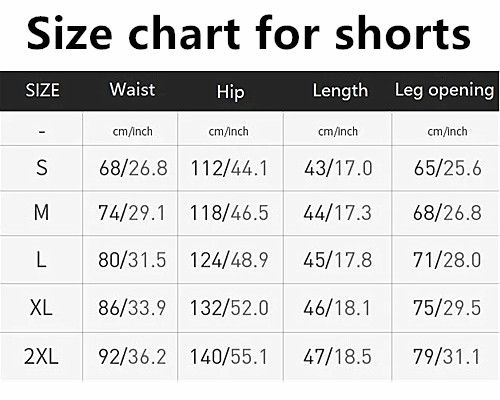Viewport: 500px width, 400px height.
Task: Click length value 45/17.8
Action: 337,260
